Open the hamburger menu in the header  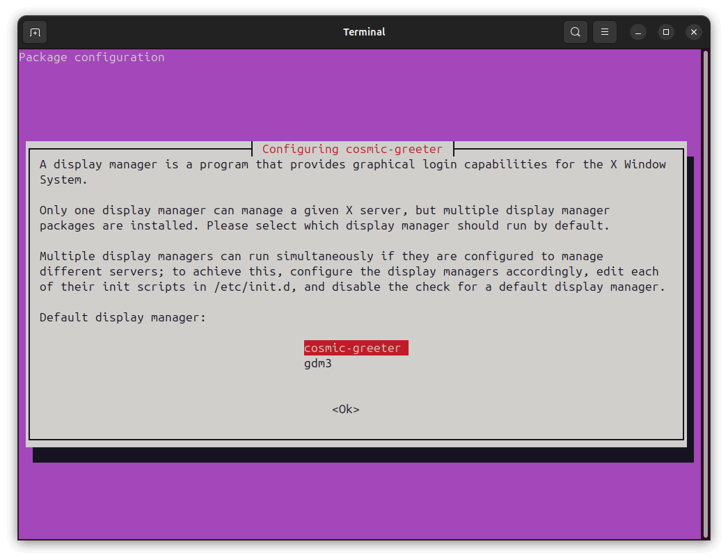coord(605,32)
